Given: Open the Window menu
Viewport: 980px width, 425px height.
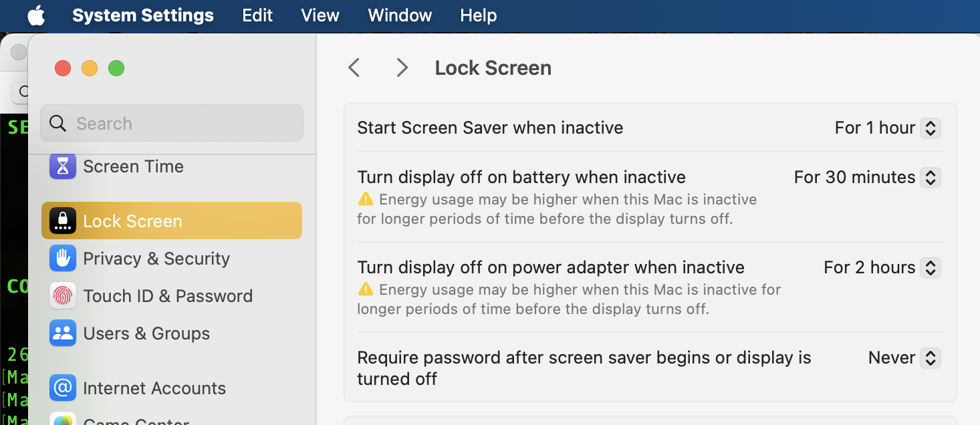Looking at the screenshot, I should click(400, 15).
